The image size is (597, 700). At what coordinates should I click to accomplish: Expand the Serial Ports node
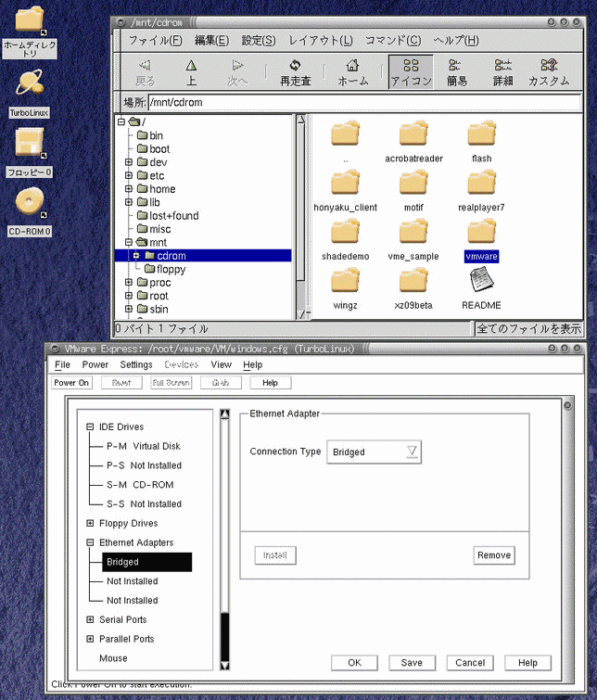pos(90,619)
